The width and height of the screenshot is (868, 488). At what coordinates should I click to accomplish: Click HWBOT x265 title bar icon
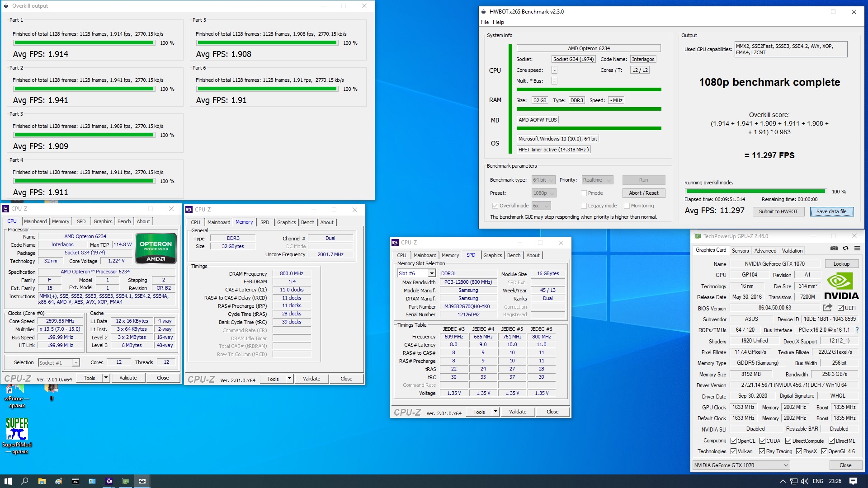click(x=484, y=12)
